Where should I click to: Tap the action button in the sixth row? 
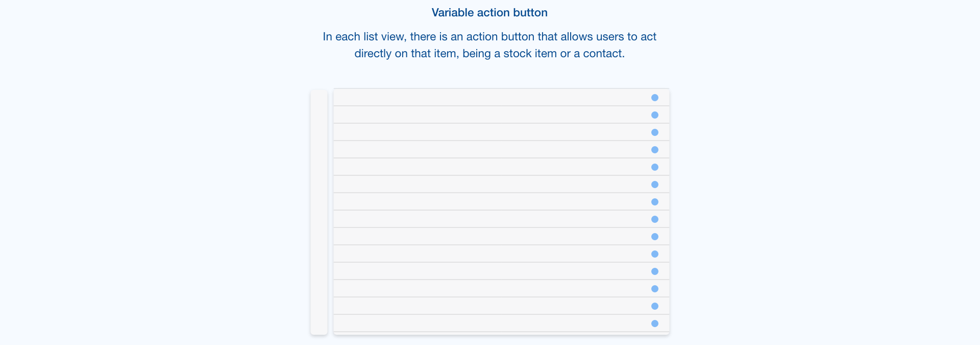click(655, 185)
